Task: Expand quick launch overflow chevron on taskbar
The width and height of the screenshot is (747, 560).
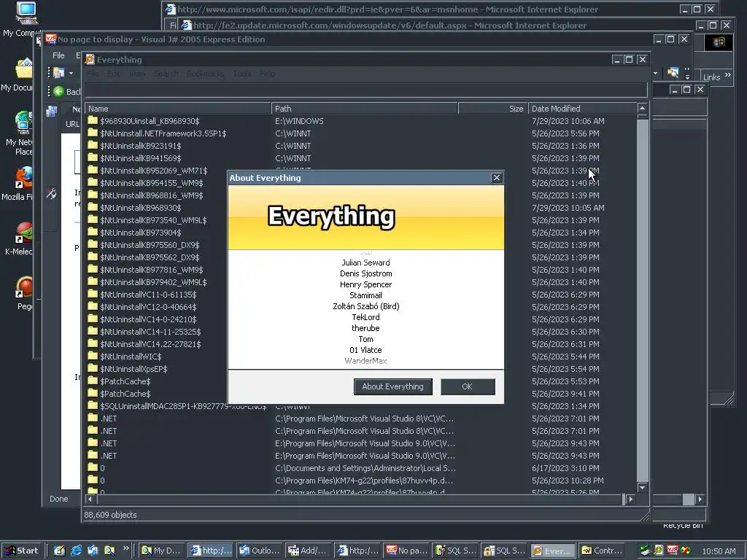Action: [125, 548]
